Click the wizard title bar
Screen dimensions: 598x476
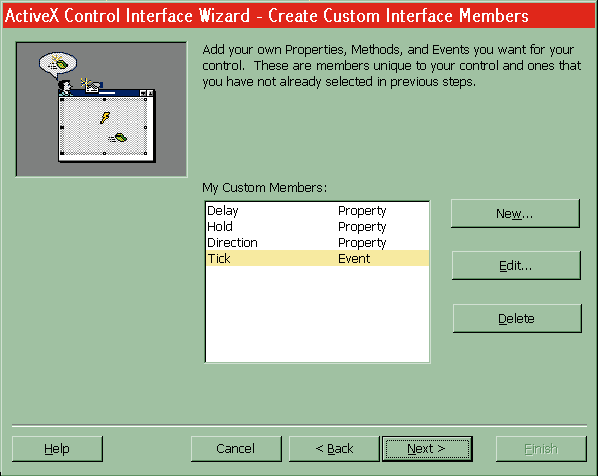[x=299, y=16]
